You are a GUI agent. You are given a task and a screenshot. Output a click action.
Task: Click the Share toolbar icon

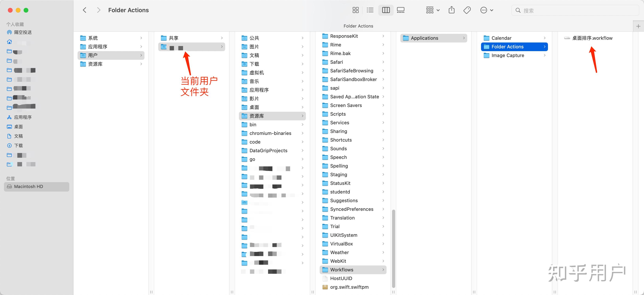[x=452, y=10]
